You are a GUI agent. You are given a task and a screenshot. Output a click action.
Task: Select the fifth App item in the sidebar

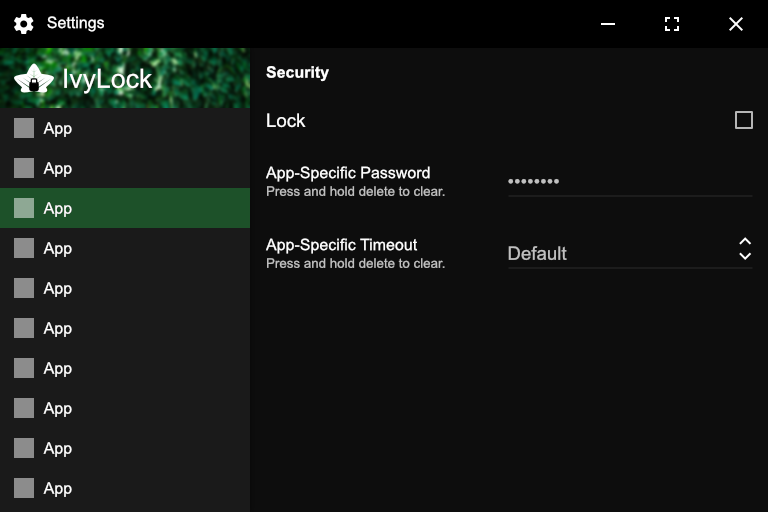[58, 288]
